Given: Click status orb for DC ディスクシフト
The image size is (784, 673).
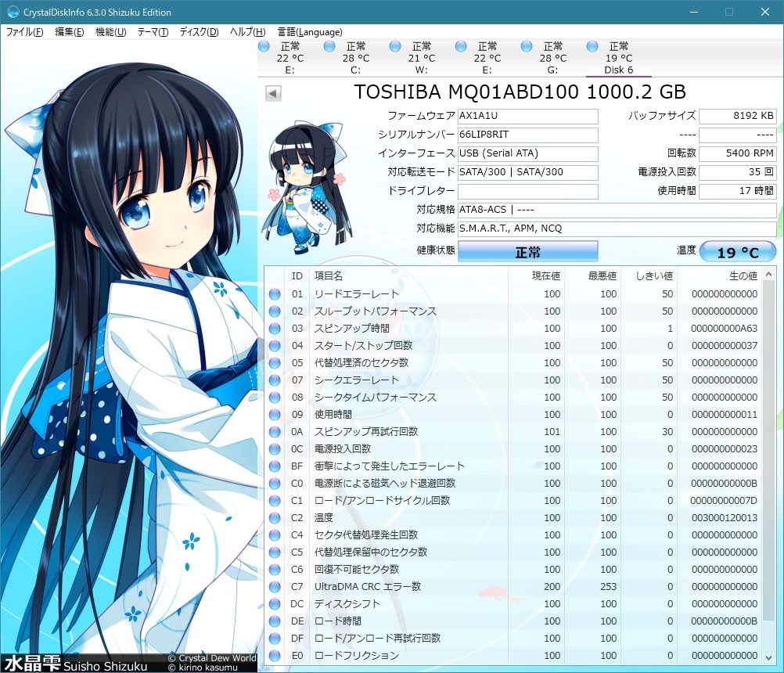Looking at the screenshot, I should (275, 604).
